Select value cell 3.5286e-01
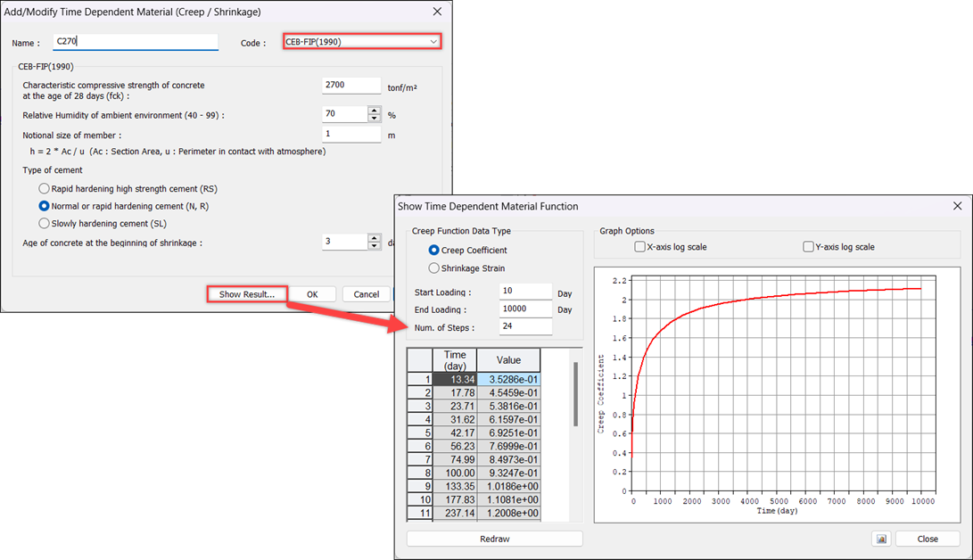Viewport: 973px width, 560px height. (508, 380)
